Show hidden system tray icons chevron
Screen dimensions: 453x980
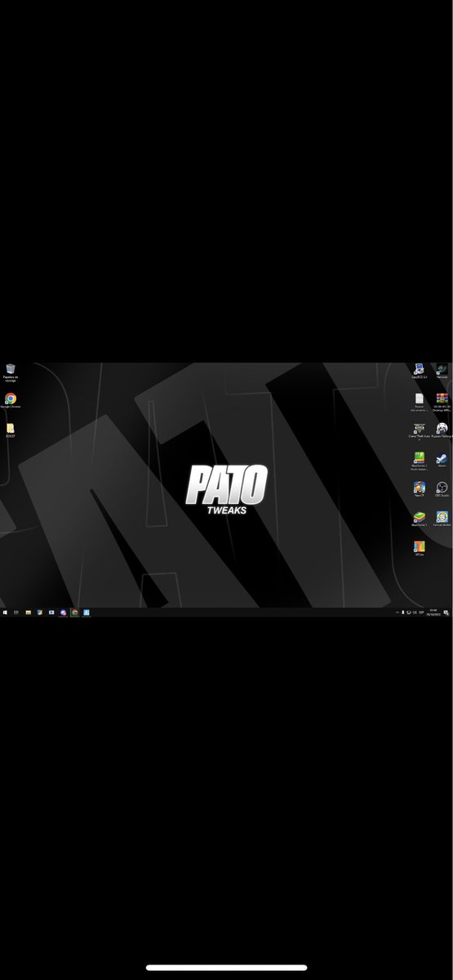point(397,612)
